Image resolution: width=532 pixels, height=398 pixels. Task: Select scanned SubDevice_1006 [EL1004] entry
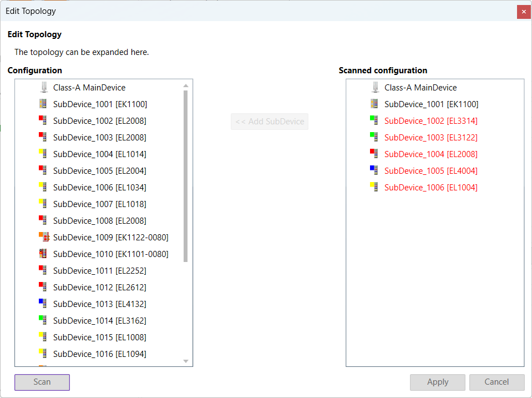430,187
